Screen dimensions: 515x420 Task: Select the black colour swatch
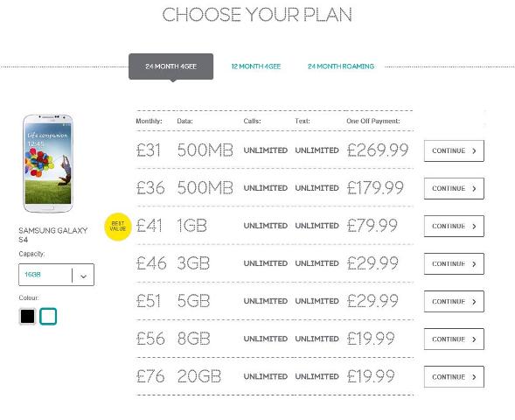(27, 317)
